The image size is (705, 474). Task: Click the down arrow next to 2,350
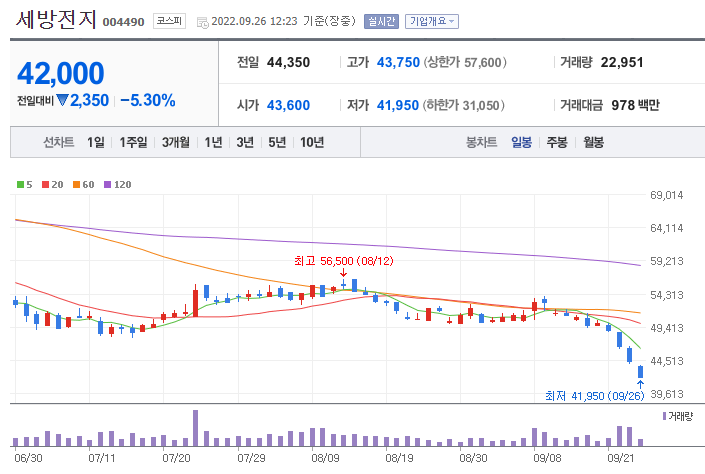62,100
